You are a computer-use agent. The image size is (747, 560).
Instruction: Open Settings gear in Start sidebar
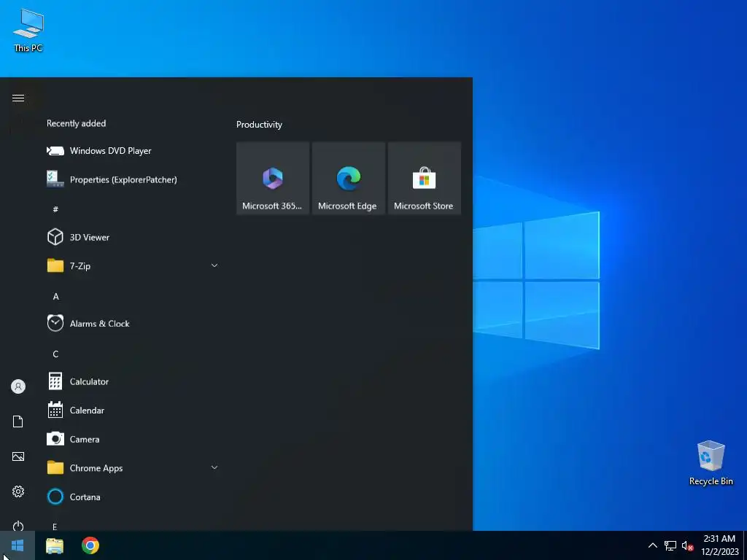pos(18,491)
